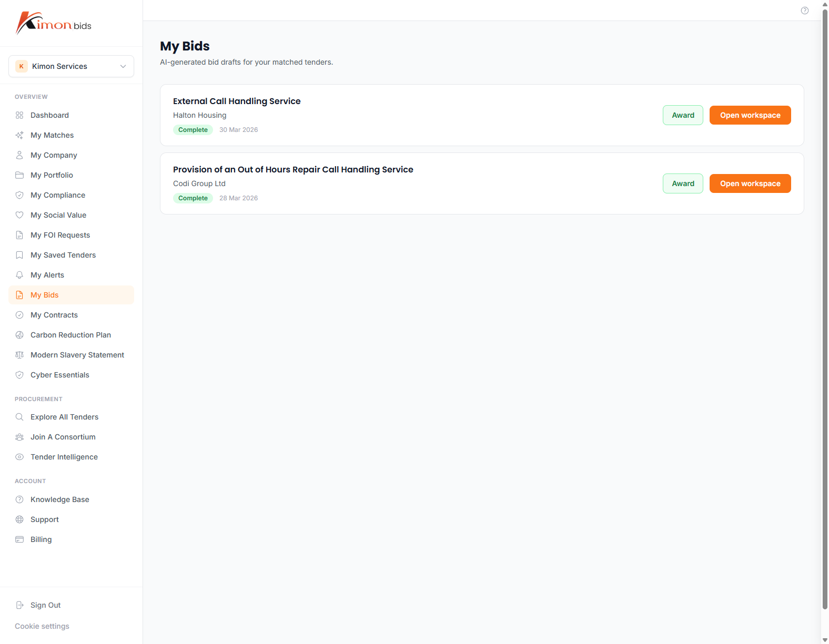Select My Social Value
829x644 pixels.
(x=72, y=215)
